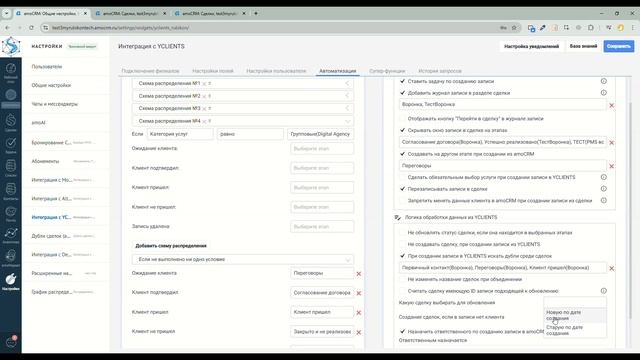640x360 pixels.
Task: Switch to Подключение филиалов tab
Action: click(x=150, y=71)
